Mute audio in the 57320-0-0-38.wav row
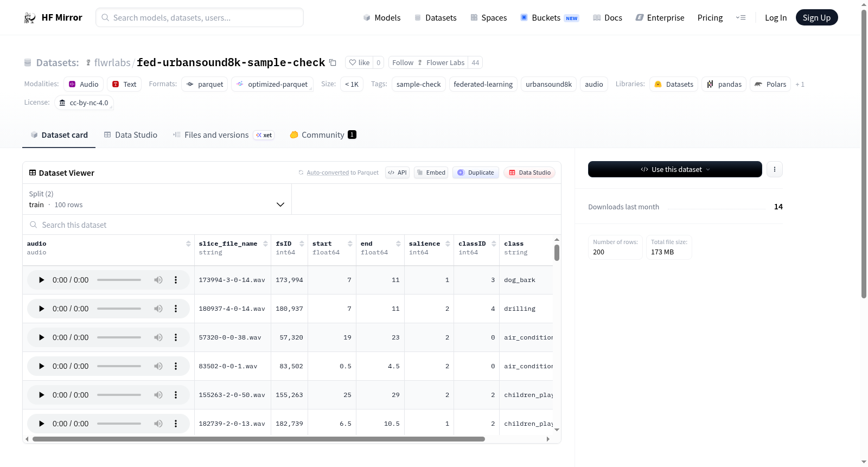 coord(158,337)
